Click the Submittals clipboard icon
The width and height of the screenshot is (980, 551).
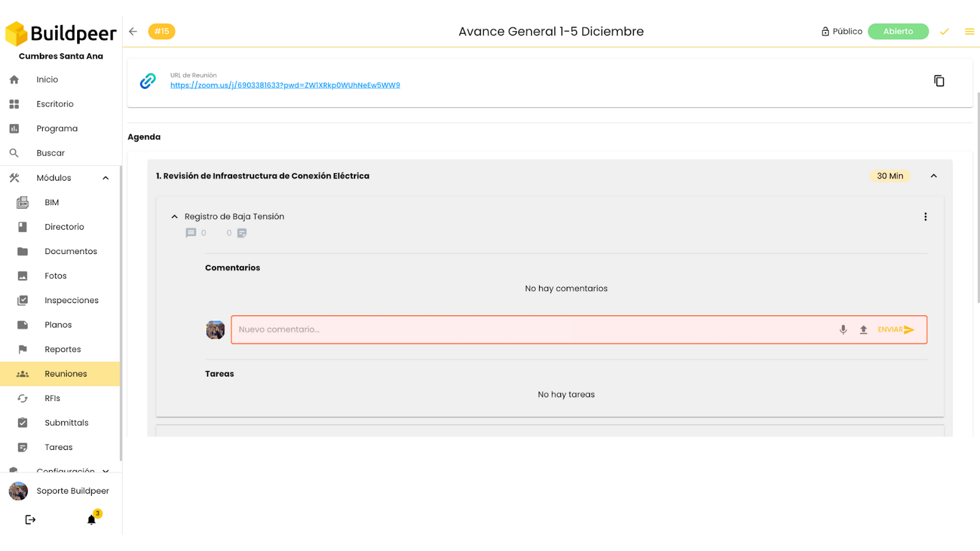tap(23, 422)
